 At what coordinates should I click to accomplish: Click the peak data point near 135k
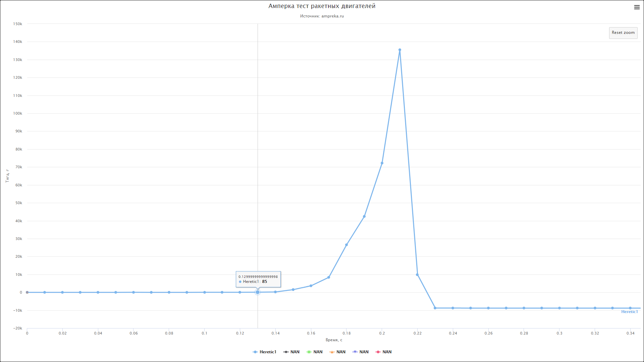point(399,50)
